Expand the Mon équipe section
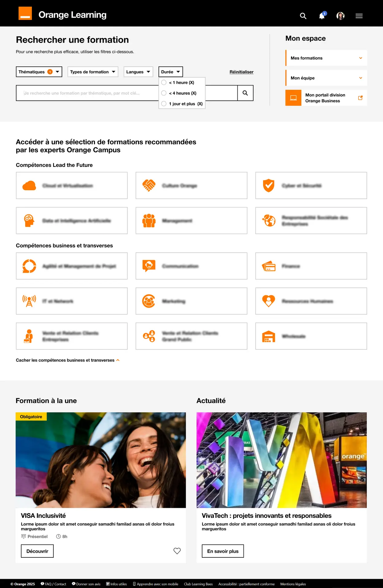The width and height of the screenshot is (383, 588). click(x=326, y=78)
